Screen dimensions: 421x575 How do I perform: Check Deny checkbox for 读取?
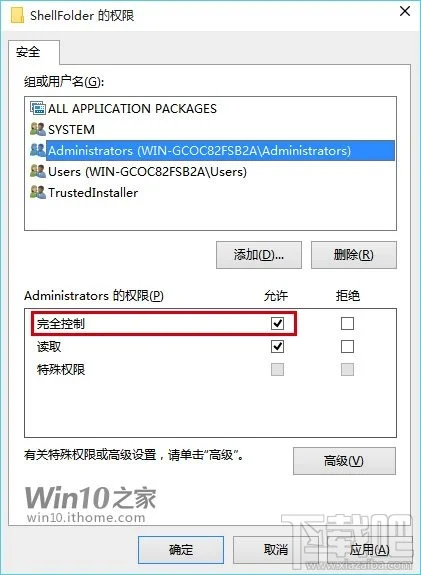(347, 347)
